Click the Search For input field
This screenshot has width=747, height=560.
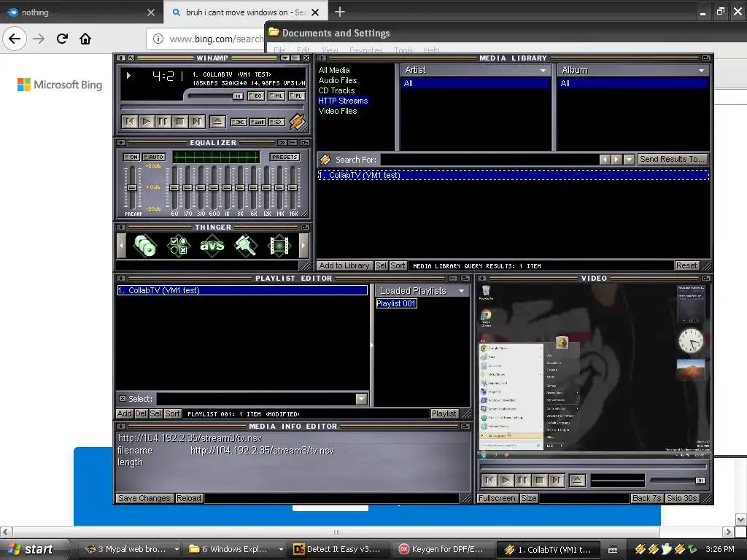[x=489, y=160]
